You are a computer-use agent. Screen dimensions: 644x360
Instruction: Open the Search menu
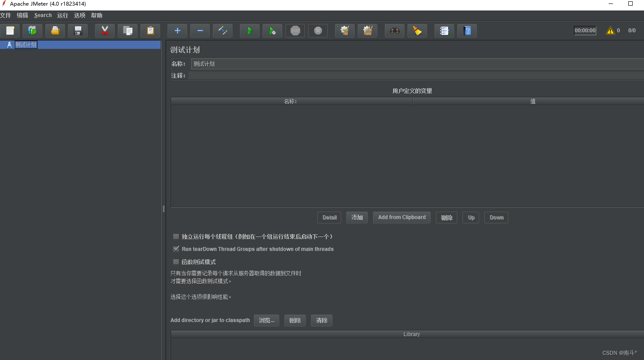click(43, 15)
